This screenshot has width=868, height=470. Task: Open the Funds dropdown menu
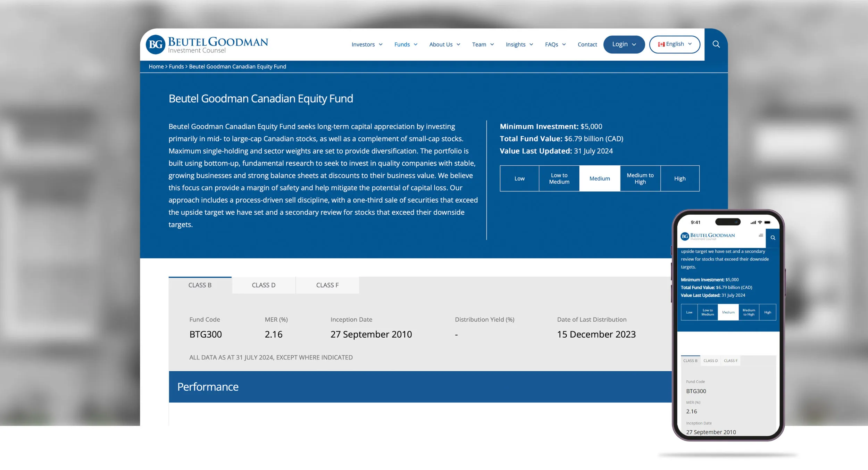[406, 44]
